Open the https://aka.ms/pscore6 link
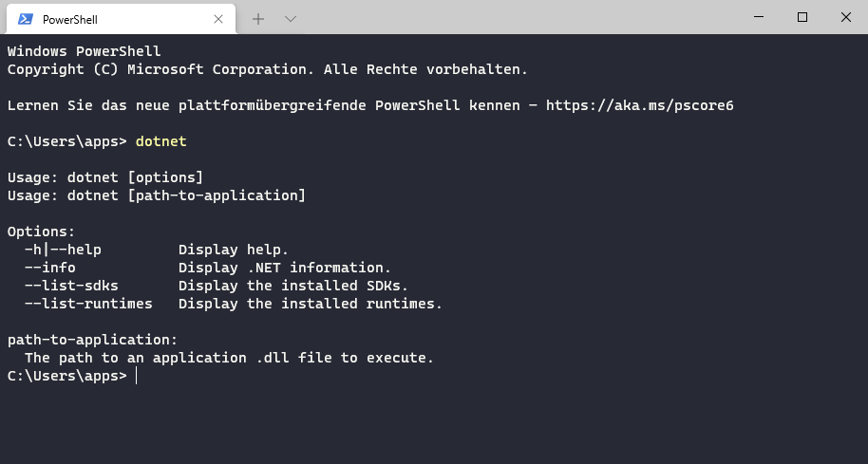 (639, 105)
